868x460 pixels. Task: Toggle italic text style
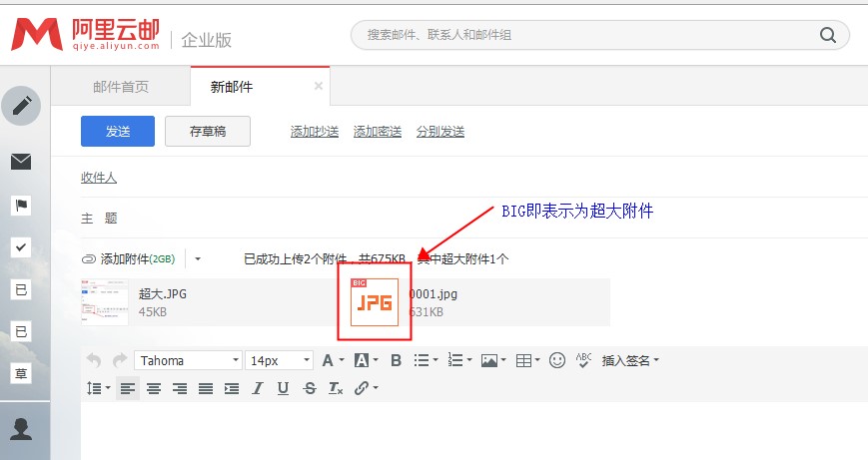click(x=258, y=388)
